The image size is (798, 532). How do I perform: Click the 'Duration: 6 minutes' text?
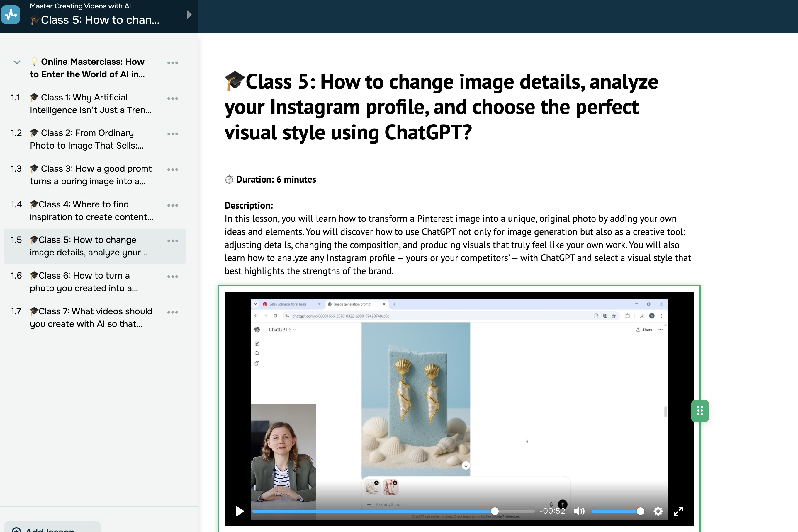coord(276,180)
